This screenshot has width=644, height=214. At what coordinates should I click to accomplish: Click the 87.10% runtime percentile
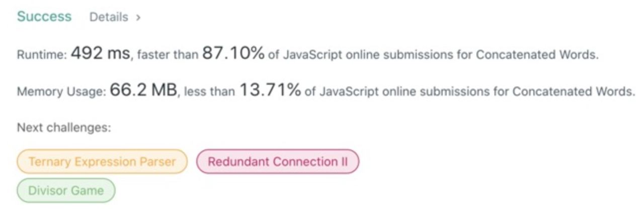[233, 54]
